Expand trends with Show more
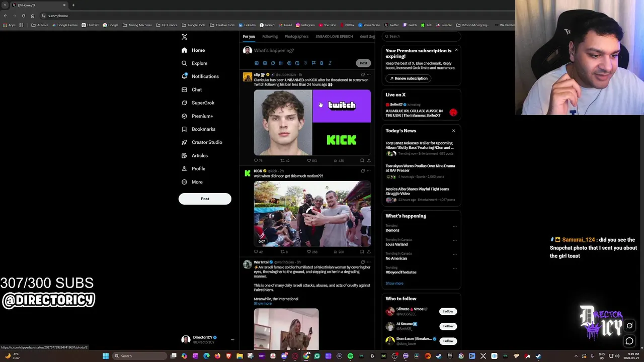The width and height of the screenshot is (644, 362). coord(394,283)
